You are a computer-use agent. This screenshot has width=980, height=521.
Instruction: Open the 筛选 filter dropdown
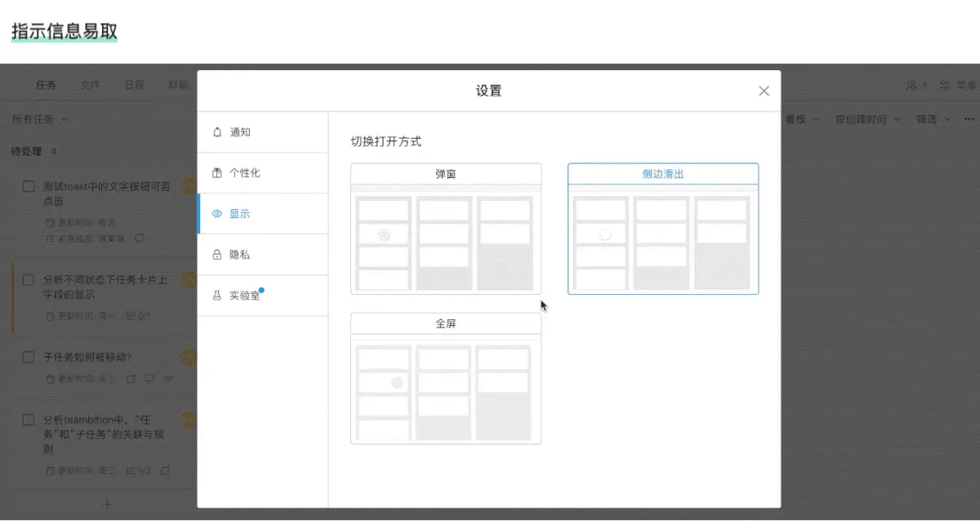click(933, 119)
